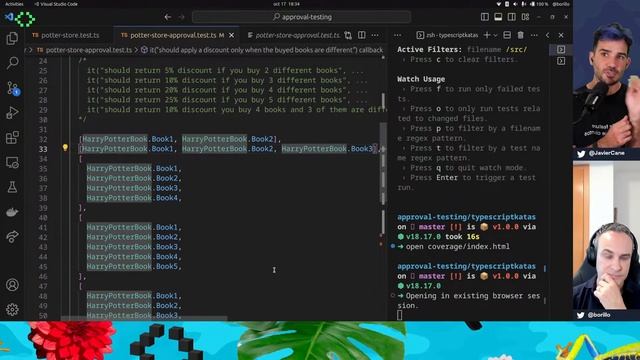Open the clock in the system top bar

coord(287,4)
